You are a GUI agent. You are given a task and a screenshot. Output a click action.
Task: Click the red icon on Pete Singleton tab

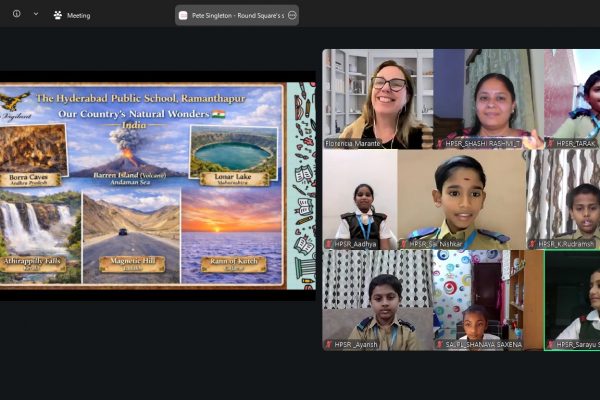183,15
